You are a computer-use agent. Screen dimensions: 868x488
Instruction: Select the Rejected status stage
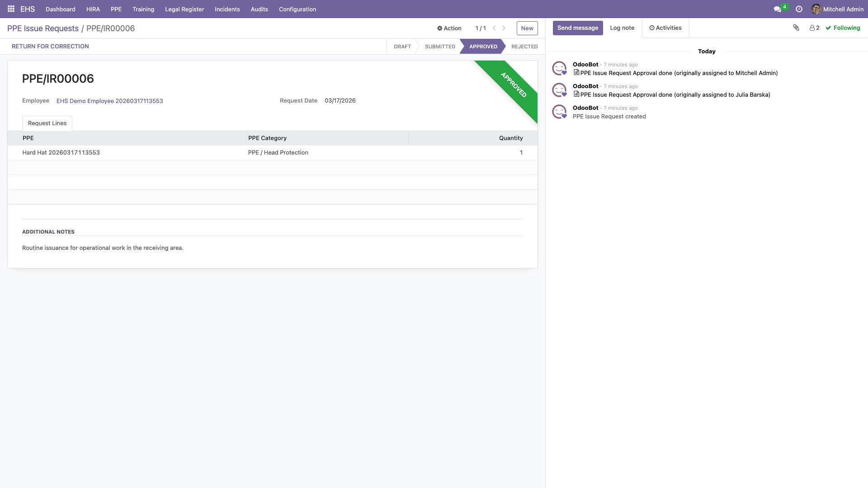(524, 47)
